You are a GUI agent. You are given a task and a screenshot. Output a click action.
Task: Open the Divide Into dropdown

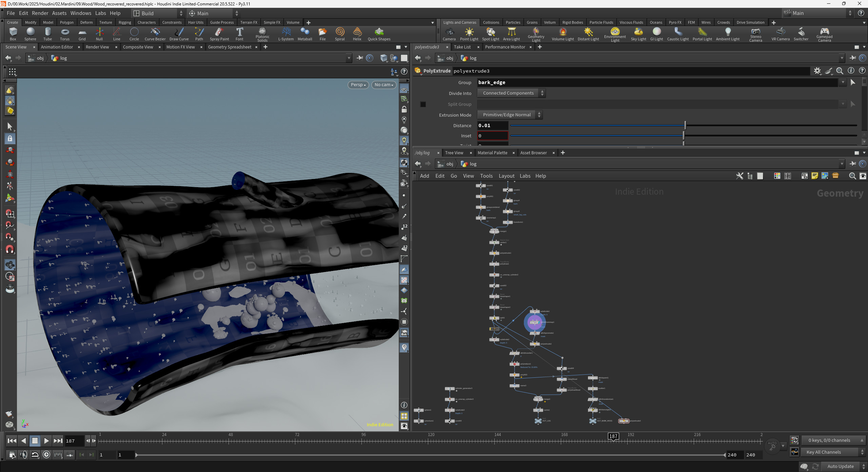point(511,93)
